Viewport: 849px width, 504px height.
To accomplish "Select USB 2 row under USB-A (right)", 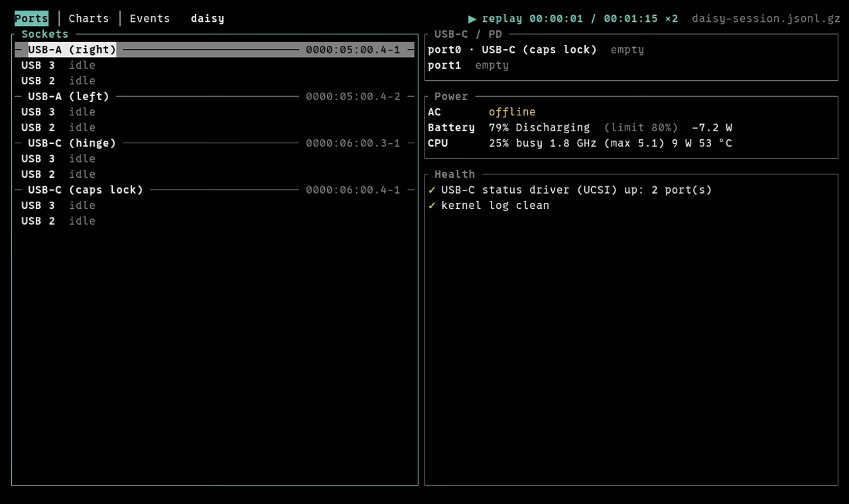I will point(215,81).
